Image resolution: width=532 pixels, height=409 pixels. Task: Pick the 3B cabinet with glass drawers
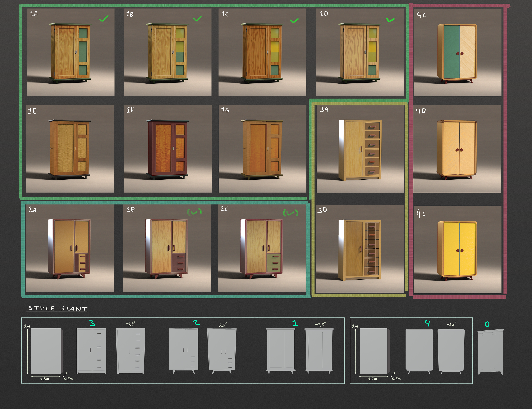[x=360, y=249]
